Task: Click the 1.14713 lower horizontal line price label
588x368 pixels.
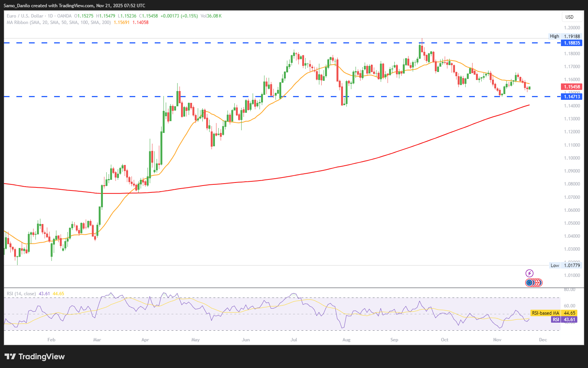Action: pyautogui.click(x=572, y=97)
